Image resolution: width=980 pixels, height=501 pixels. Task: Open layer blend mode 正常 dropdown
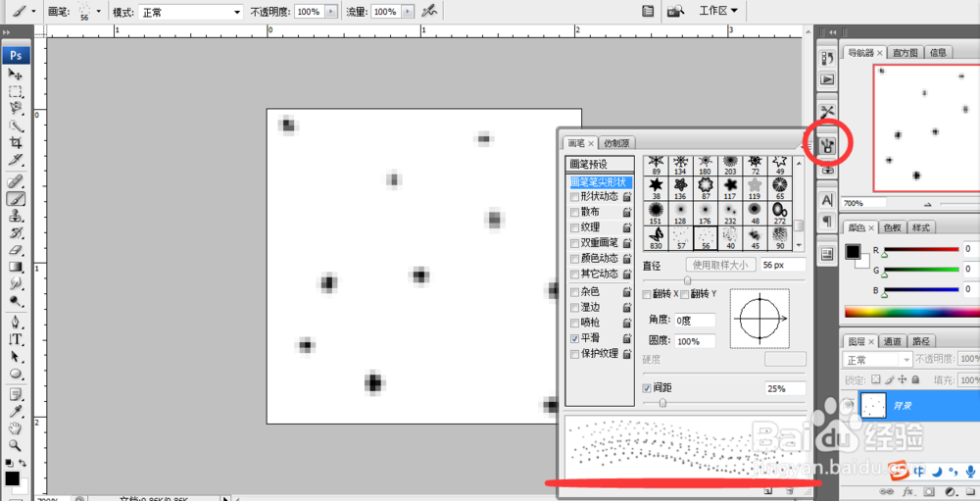[877, 360]
